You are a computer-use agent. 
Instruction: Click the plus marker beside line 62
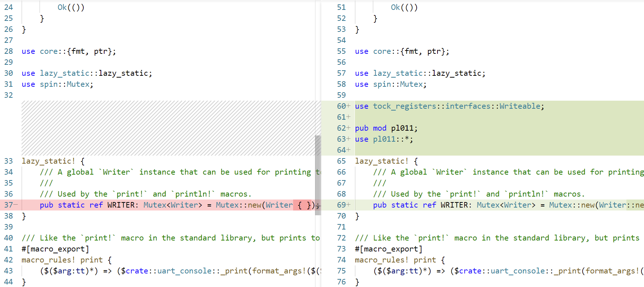(x=348, y=128)
